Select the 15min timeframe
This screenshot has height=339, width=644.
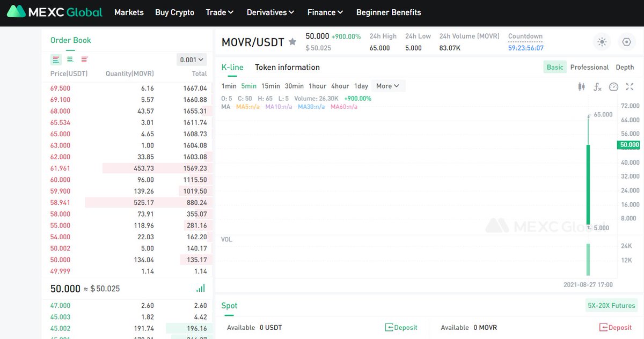point(272,86)
